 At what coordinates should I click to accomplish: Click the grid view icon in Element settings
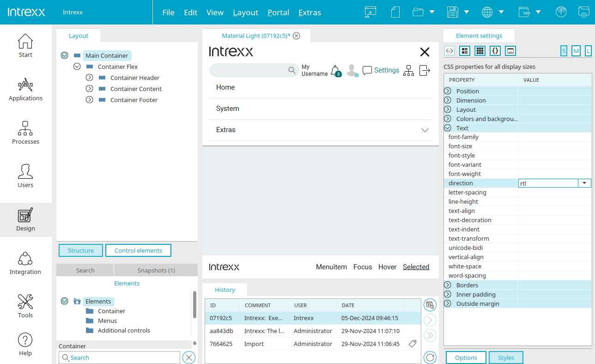click(480, 51)
